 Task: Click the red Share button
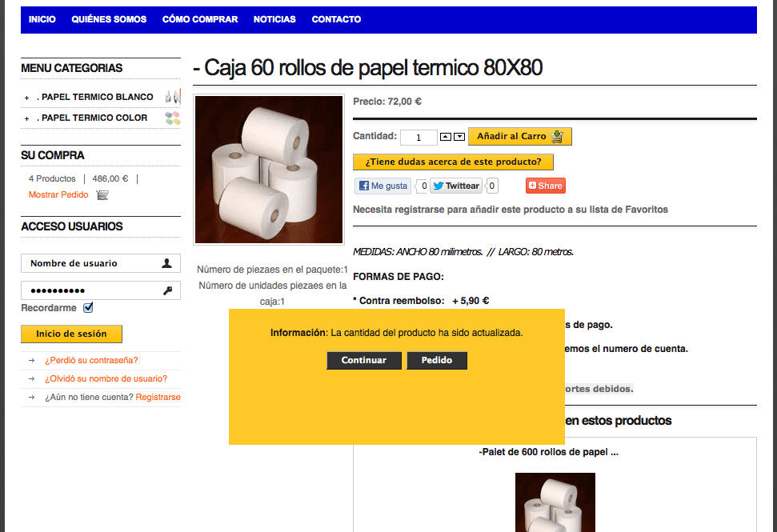545,186
